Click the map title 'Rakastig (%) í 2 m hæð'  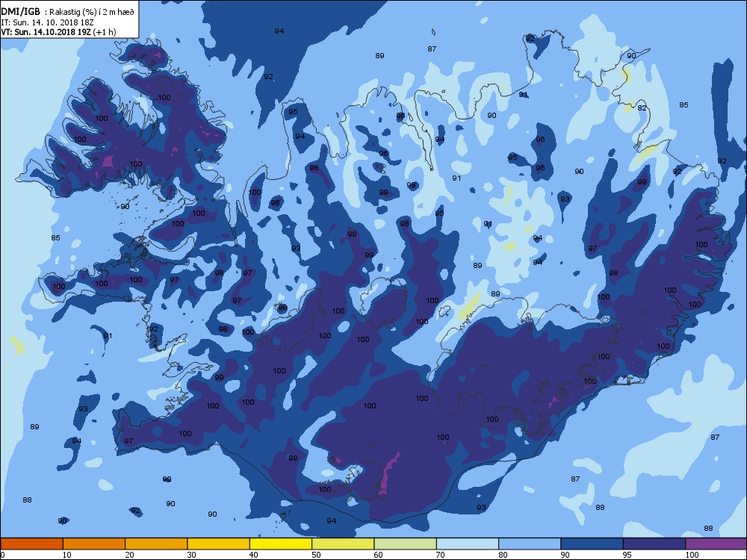[90, 12]
